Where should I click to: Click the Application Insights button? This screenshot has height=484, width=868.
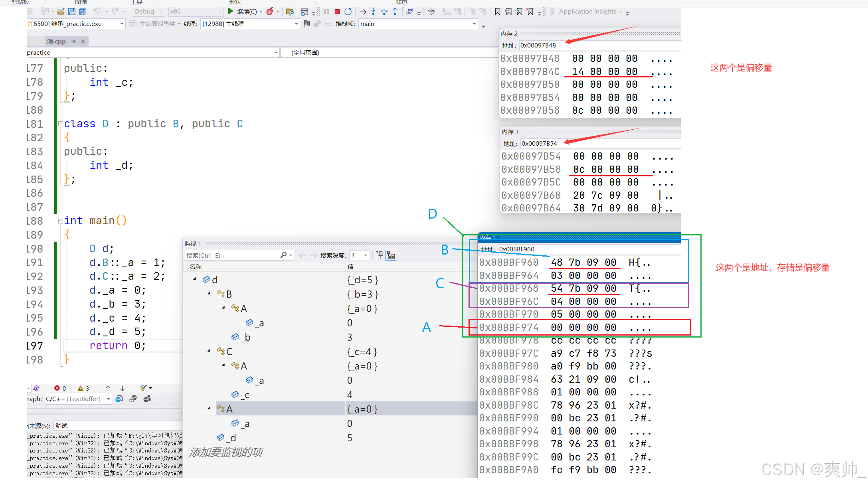pyautogui.click(x=587, y=12)
